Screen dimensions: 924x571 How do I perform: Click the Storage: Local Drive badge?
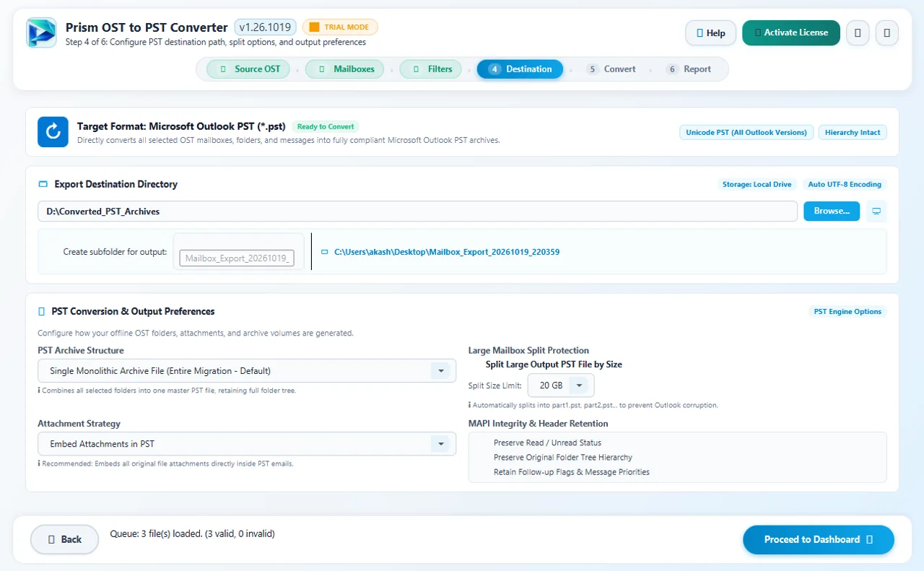pos(757,185)
